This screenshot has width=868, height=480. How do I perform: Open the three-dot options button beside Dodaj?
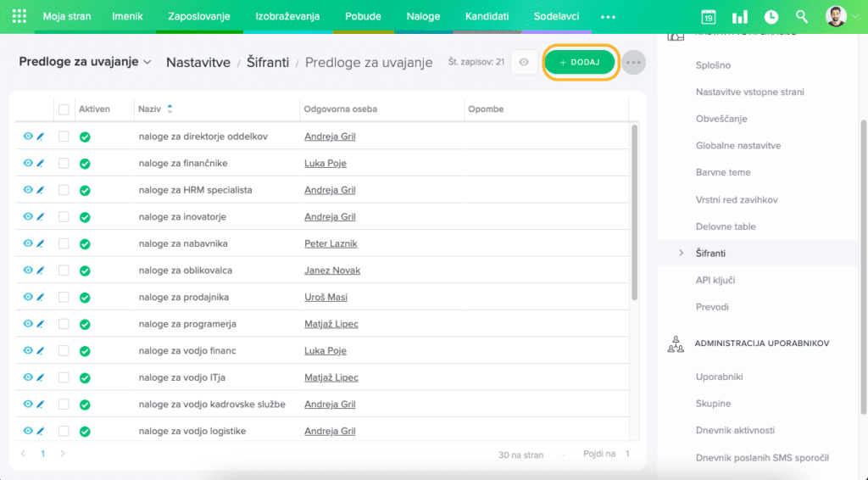click(x=633, y=63)
